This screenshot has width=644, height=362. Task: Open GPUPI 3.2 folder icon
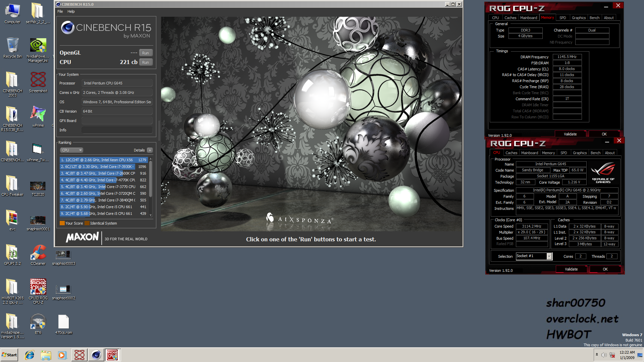coord(12,255)
